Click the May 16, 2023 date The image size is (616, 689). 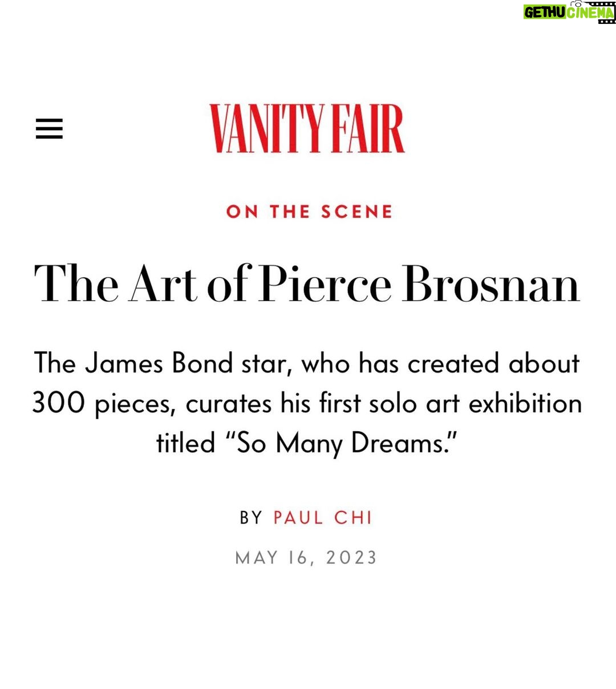pyautogui.click(x=306, y=557)
